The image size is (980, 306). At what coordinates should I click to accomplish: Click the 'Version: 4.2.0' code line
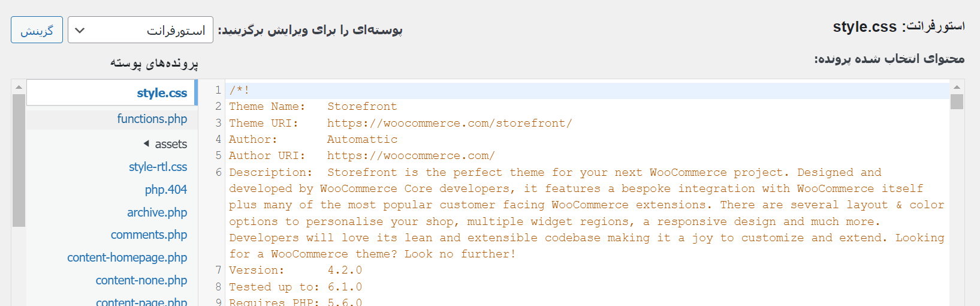295,271
